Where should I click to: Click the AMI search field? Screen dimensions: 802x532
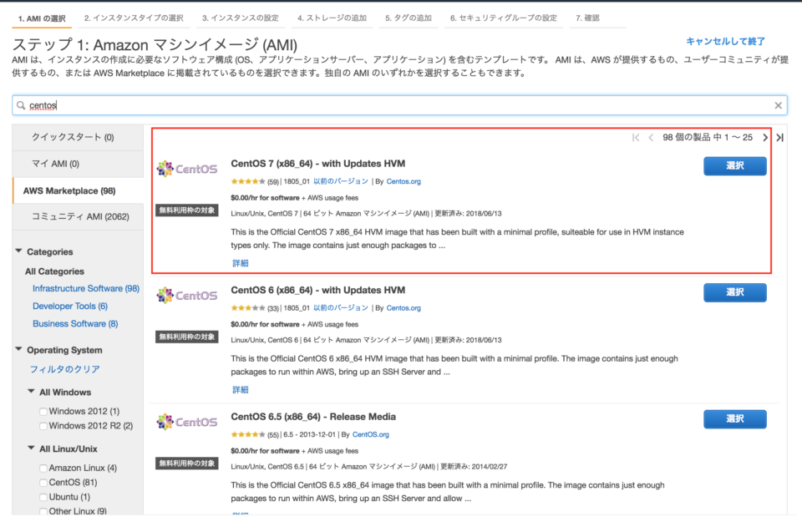(x=399, y=105)
